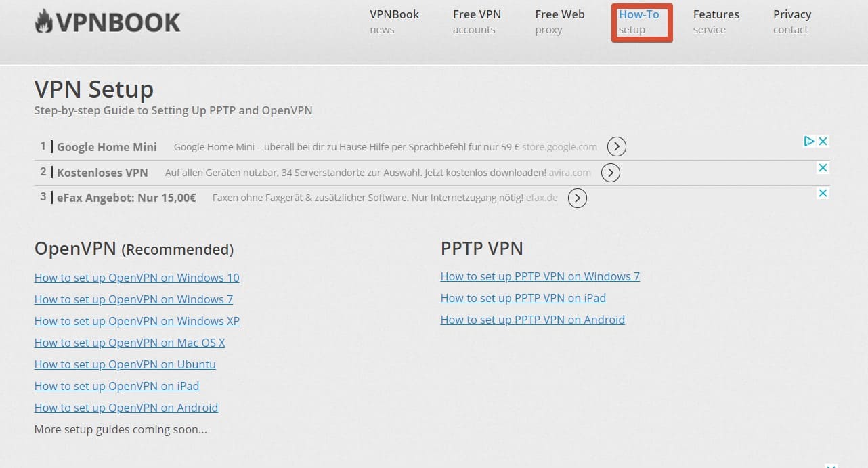Click arrow button for Kostenloses VPN ad
Image resolution: width=868 pixels, height=468 pixels.
[x=610, y=173]
